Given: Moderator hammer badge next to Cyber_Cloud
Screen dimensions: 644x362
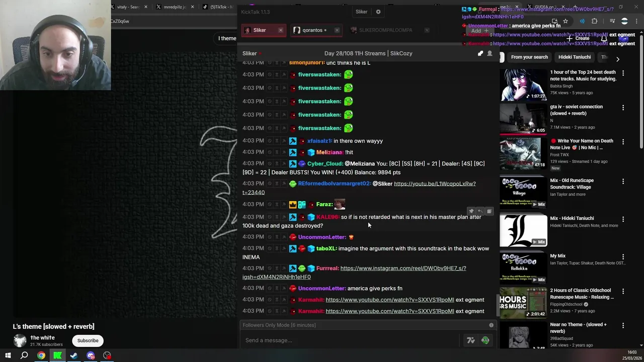Looking at the screenshot, I should click(293, 163).
